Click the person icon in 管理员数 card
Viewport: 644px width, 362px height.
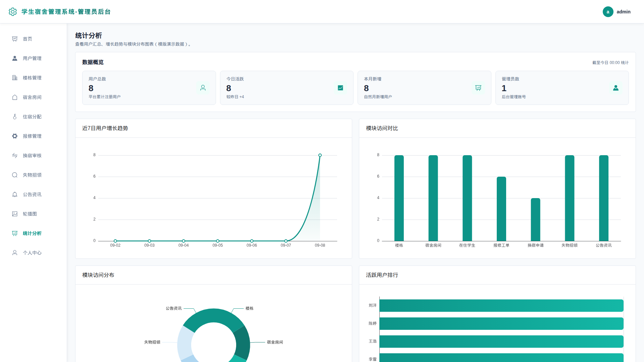[x=616, y=88]
